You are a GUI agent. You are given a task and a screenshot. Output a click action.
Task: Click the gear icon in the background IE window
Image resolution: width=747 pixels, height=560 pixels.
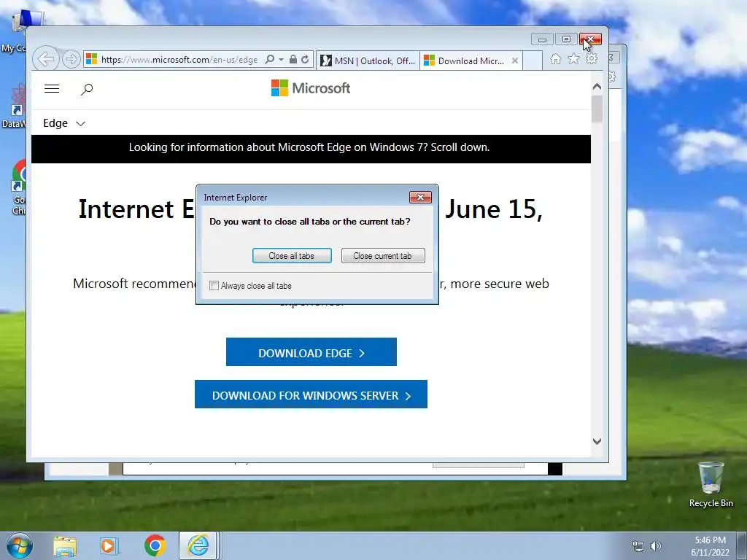pyautogui.click(x=613, y=77)
